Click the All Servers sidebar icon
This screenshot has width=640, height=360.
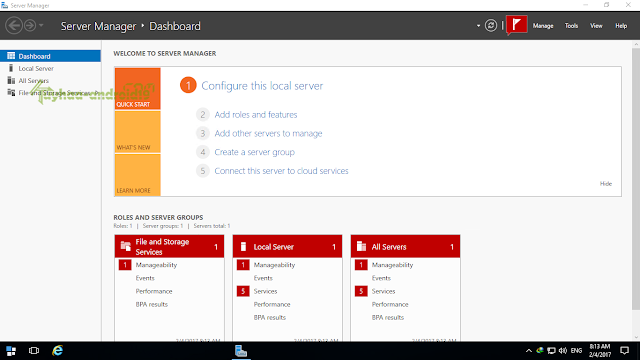[x=11, y=80]
